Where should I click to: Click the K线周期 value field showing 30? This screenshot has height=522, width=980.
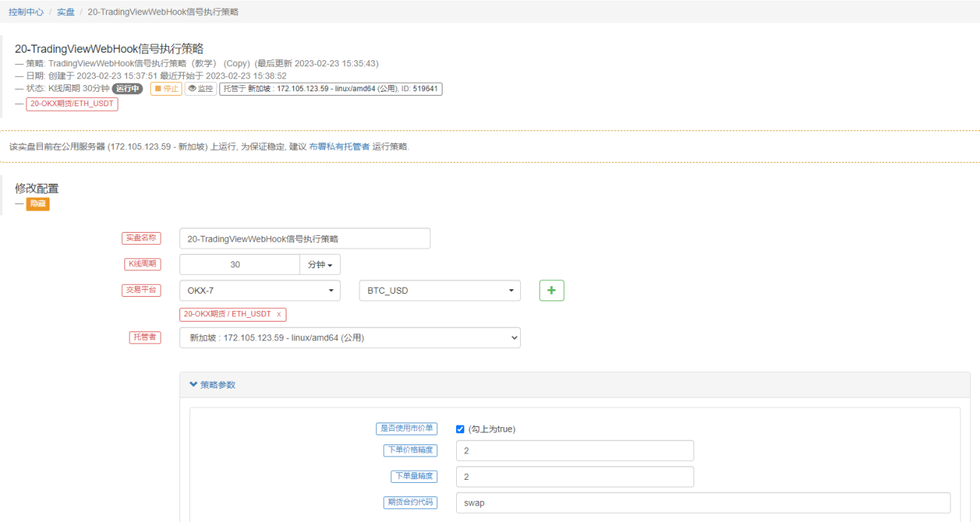coord(240,265)
